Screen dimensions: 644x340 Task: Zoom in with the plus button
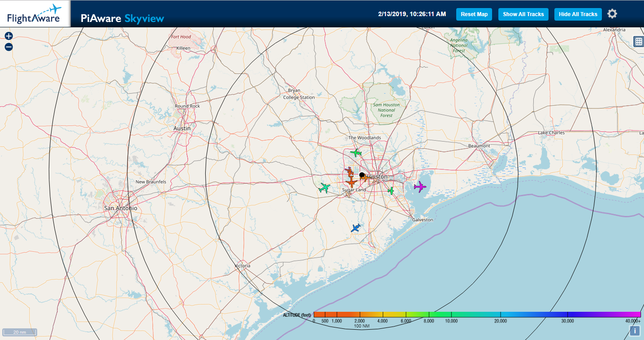9,36
